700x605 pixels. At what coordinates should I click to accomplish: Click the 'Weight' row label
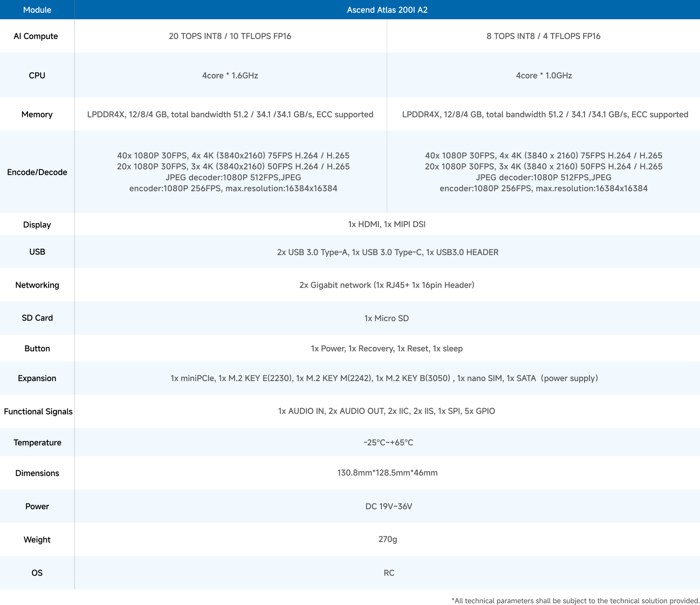click(x=37, y=540)
